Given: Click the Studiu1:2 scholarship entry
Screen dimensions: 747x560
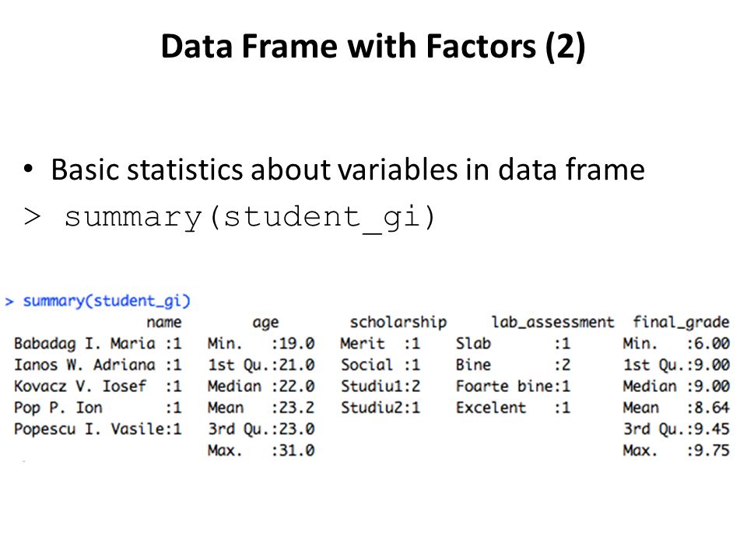Looking at the screenshot, I should coord(381,387).
